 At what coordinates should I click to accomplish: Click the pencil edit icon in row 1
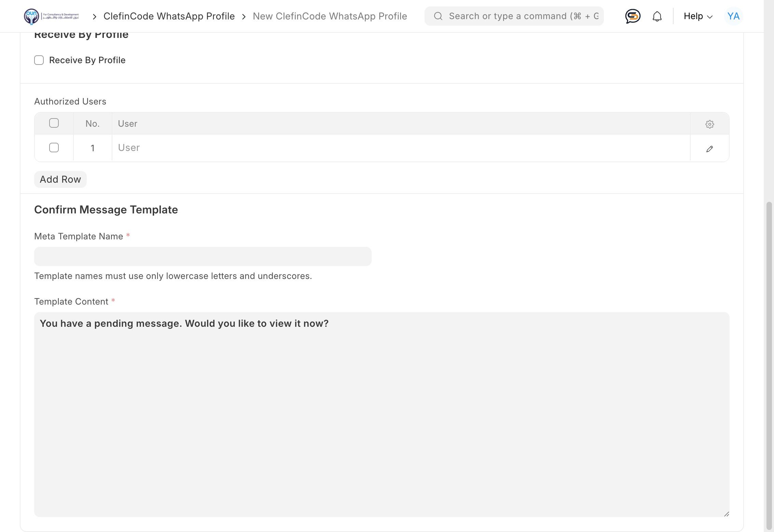click(709, 149)
